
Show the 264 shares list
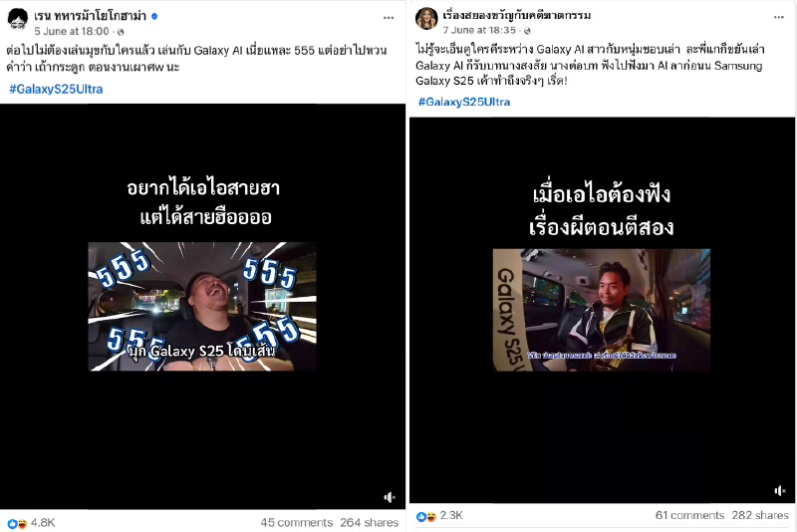pyautogui.click(x=369, y=523)
